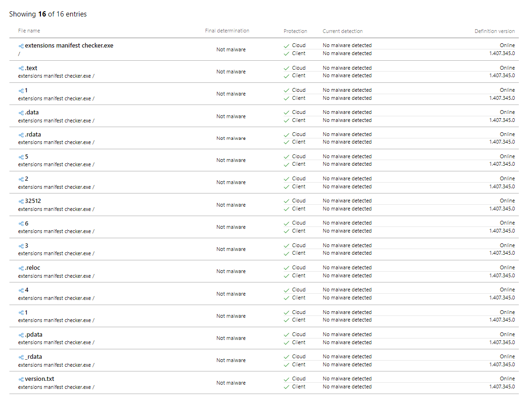Image resolution: width=532 pixels, height=403 pixels.
Task: Sort by the Definition version column header
Action: click(x=494, y=31)
